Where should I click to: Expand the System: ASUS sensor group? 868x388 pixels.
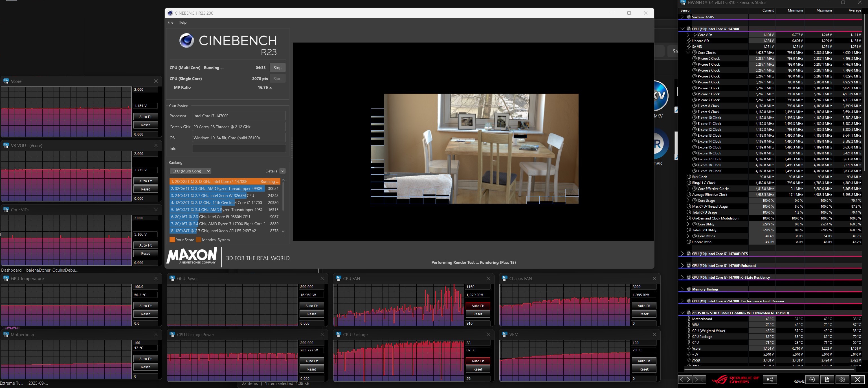(x=682, y=17)
